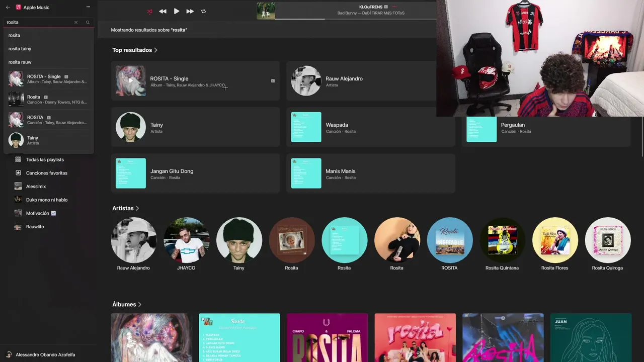Viewport: 644px width, 362px height.
Task: Open ROSITA song by Tainy suggestion
Action: (48, 120)
